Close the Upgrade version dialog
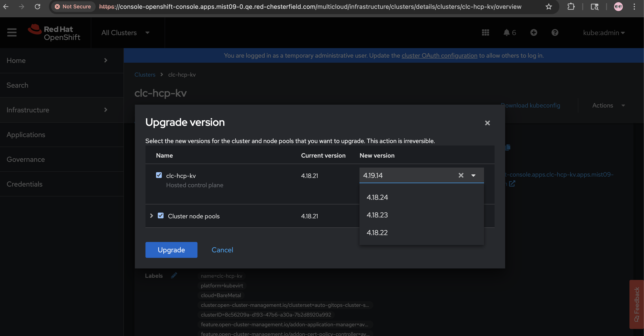 tap(487, 123)
